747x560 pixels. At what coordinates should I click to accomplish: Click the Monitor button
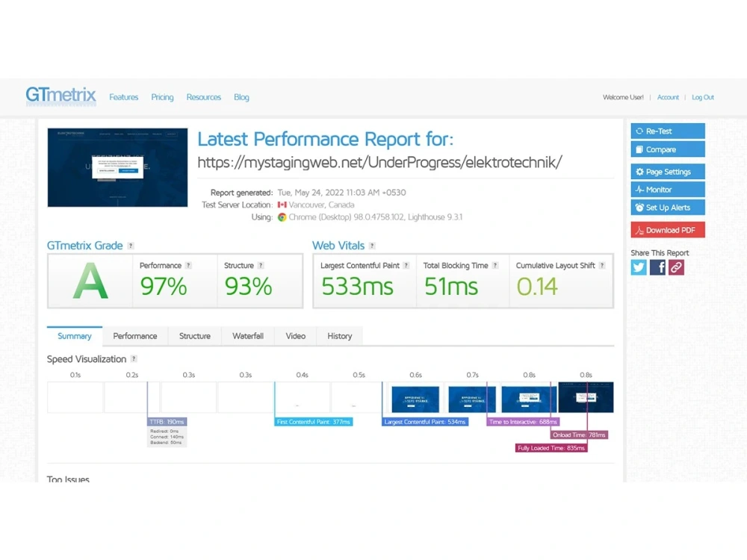point(668,190)
